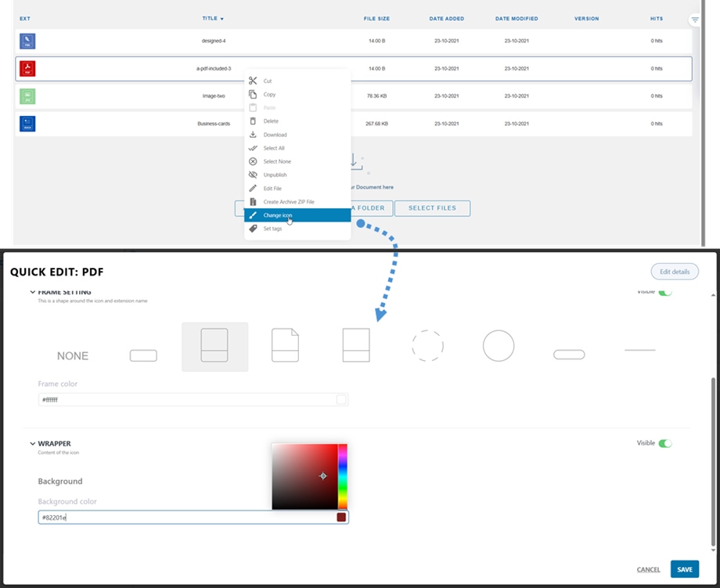Toggle Frame Setting Visible switch

tap(664, 292)
